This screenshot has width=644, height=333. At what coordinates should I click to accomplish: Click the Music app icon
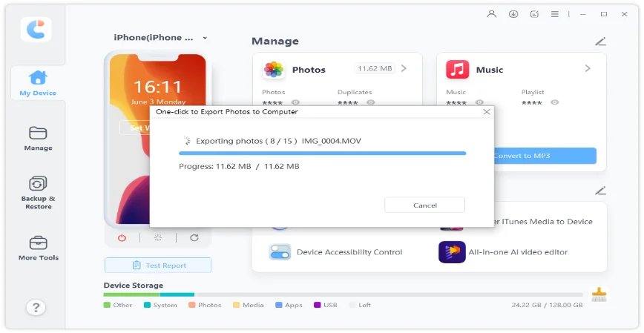pyautogui.click(x=457, y=70)
